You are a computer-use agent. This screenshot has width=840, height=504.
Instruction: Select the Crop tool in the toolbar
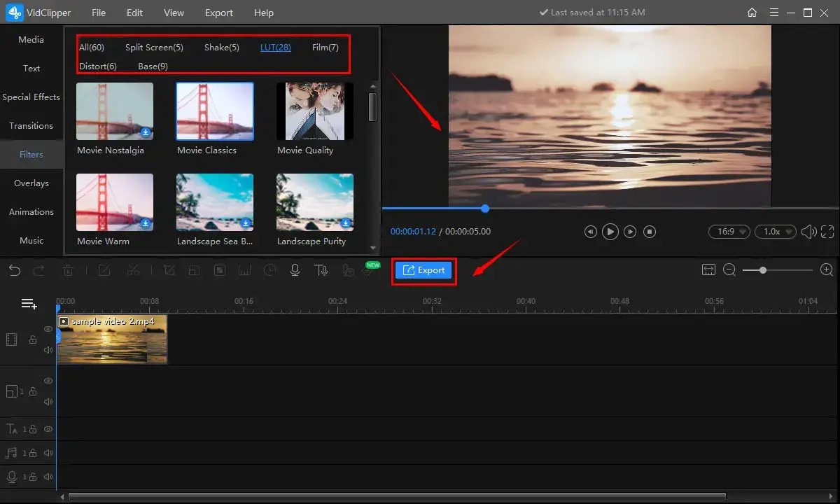(169, 270)
